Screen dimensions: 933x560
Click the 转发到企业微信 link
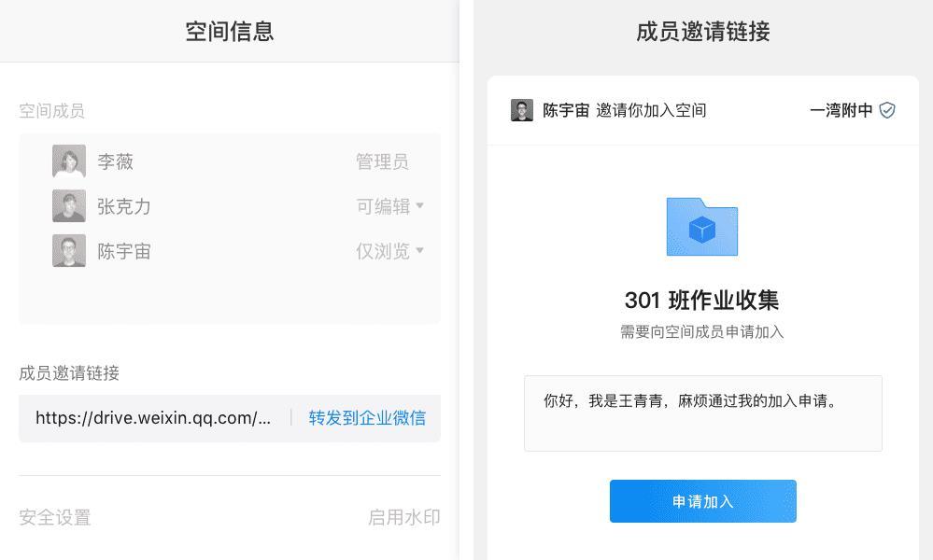(x=367, y=417)
